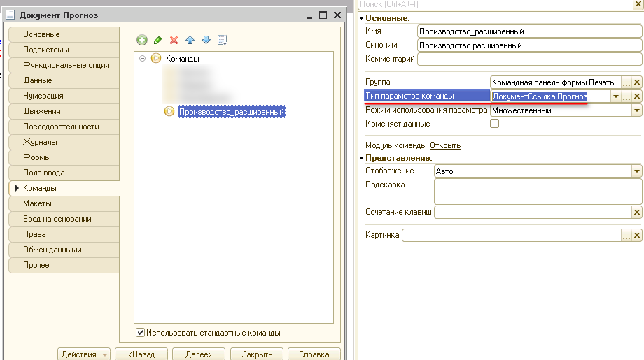Click the Открыть link for Модуль команды
Image resolution: width=644 pixels, height=360 pixels.
(445, 145)
